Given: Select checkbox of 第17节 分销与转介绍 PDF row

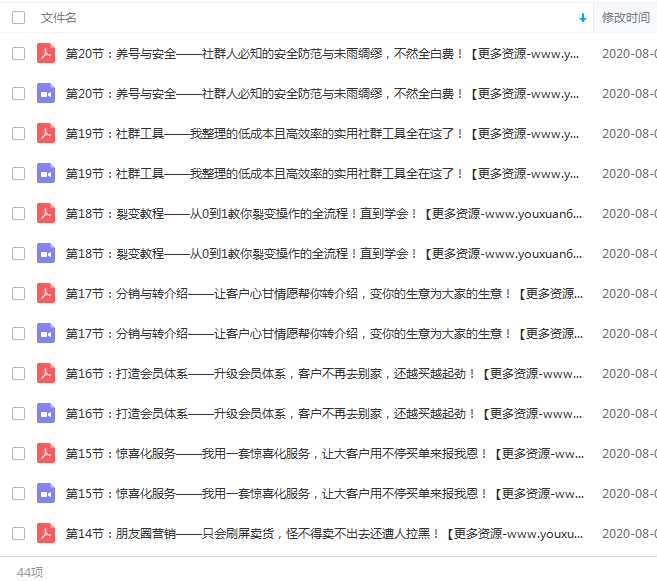Looking at the screenshot, I should [x=18, y=293].
